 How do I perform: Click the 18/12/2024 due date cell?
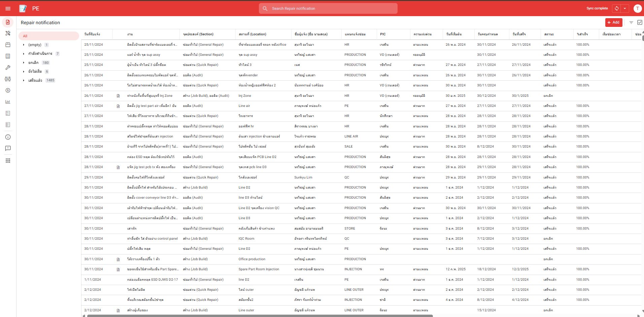click(x=486, y=269)
